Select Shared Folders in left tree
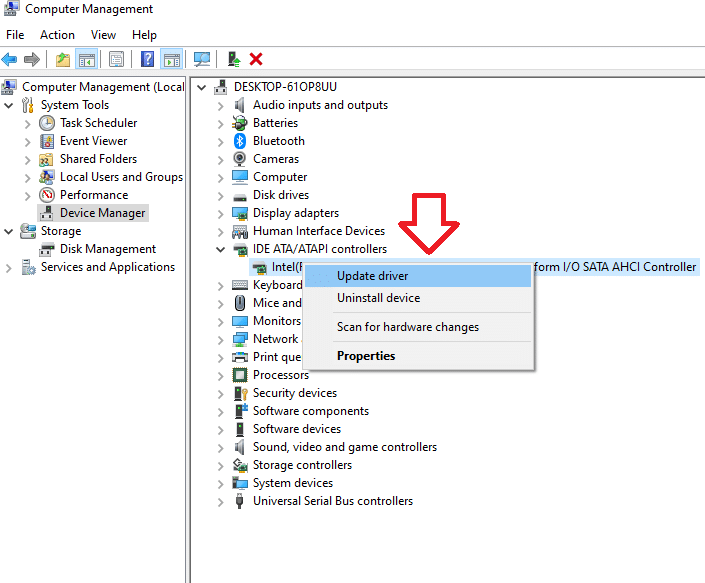705x583 pixels. coord(98,159)
